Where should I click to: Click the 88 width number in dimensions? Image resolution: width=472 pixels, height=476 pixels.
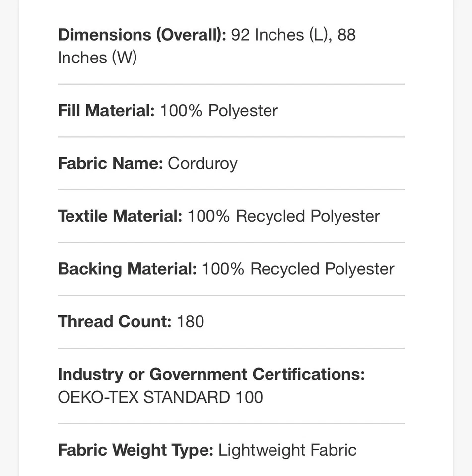[x=346, y=35]
